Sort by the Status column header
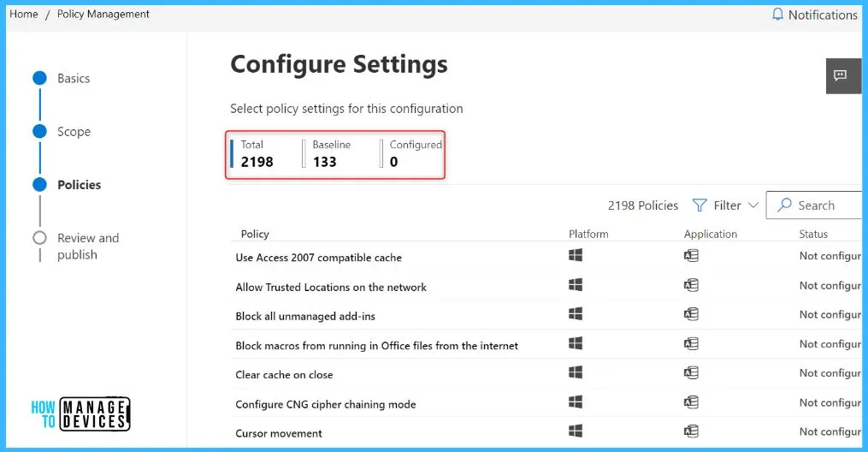868x452 pixels. (813, 235)
